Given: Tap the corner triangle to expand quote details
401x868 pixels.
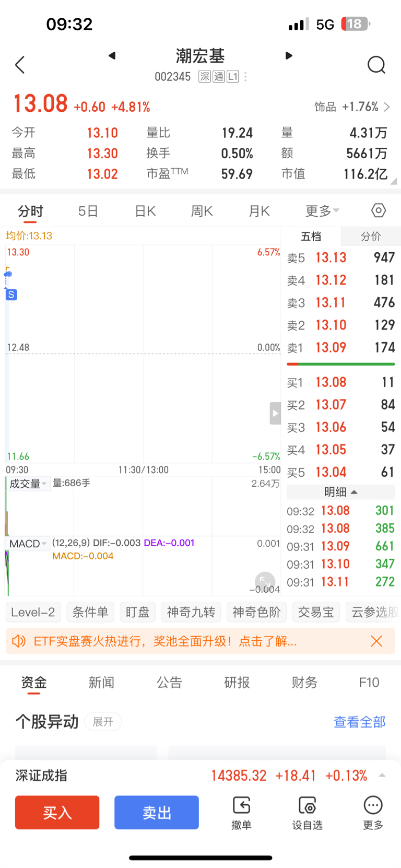Looking at the screenshot, I should 393,181.
